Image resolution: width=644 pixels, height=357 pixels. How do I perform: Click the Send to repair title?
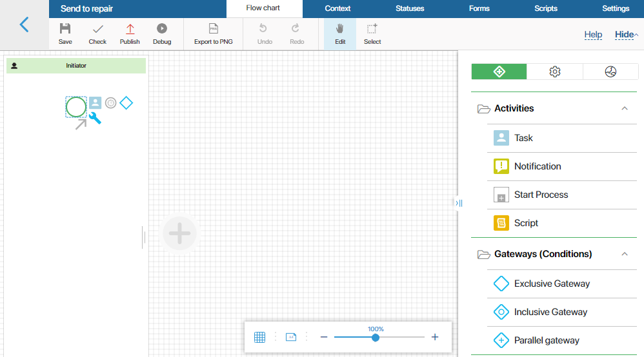click(86, 8)
